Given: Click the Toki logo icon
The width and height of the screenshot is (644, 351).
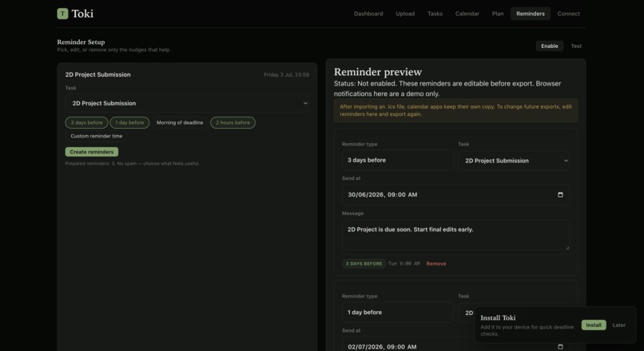Looking at the screenshot, I should click(62, 14).
